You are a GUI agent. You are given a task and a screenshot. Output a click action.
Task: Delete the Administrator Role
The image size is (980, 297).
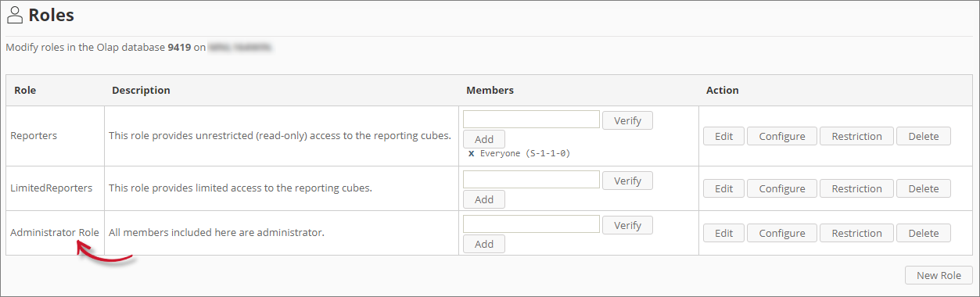(924, 233)
